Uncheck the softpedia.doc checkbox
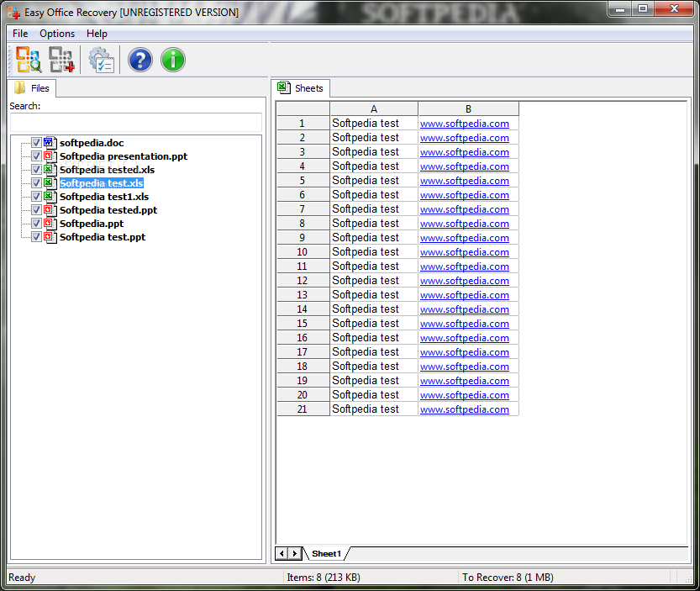 (x=36, y=143)
